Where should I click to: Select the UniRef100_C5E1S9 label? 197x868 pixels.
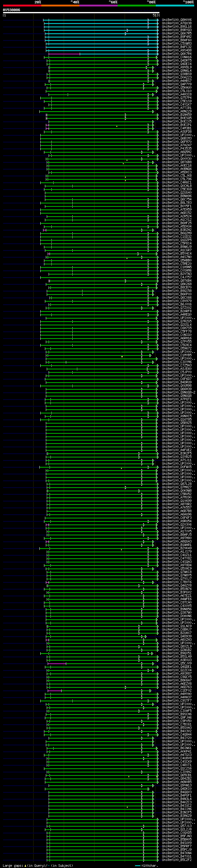176,101
